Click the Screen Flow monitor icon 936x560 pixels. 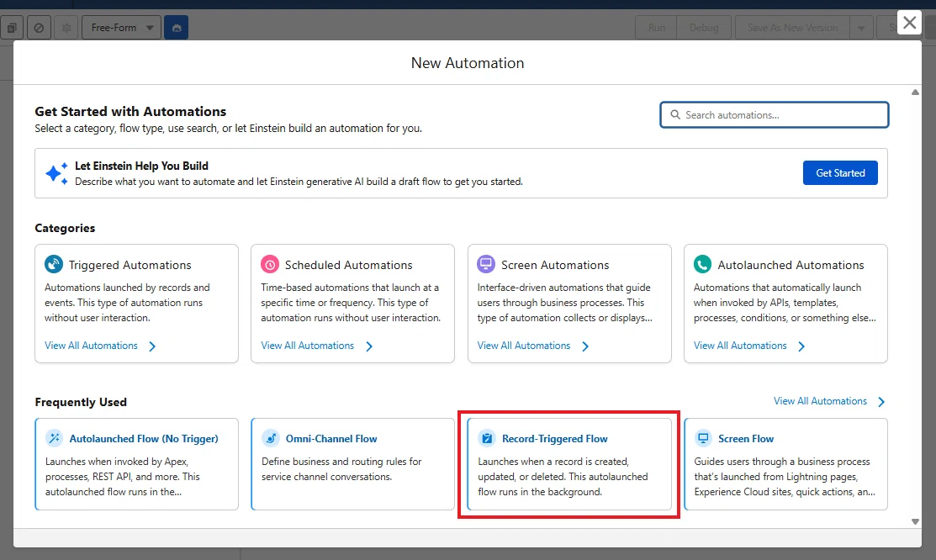(703, 438)
